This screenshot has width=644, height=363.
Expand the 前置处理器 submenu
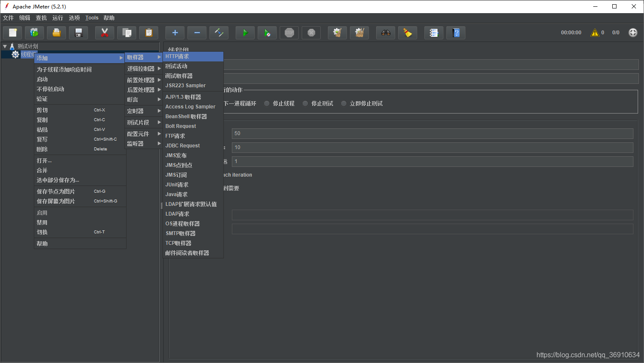tap(144, 80)
